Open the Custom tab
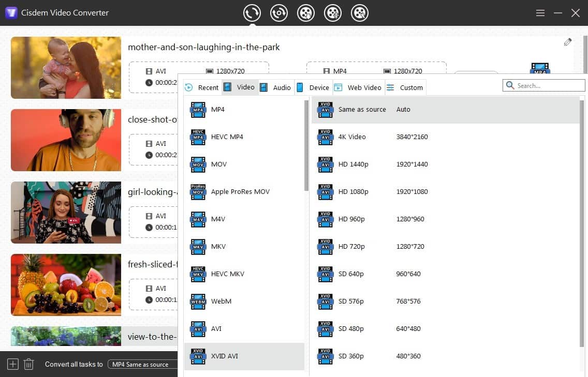The height and width of the screenshot is (377, 588). point(405,87)
